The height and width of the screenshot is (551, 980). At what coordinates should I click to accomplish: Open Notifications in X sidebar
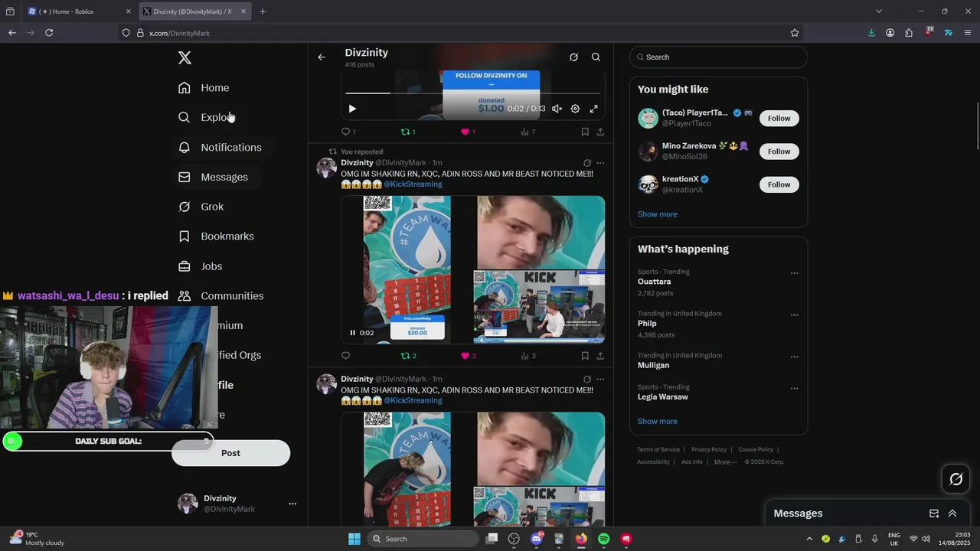coord(220,147)
